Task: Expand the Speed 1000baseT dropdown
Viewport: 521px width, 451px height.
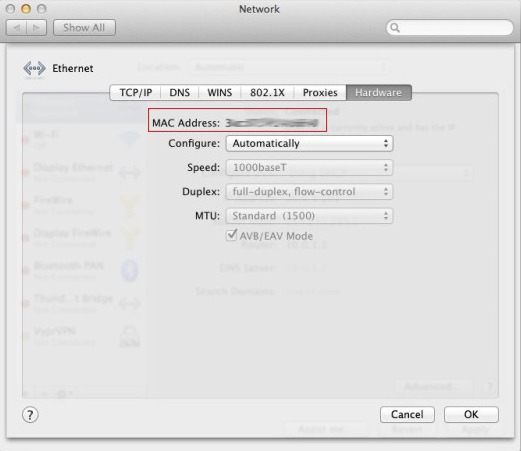Action: (x=309, y=167)
